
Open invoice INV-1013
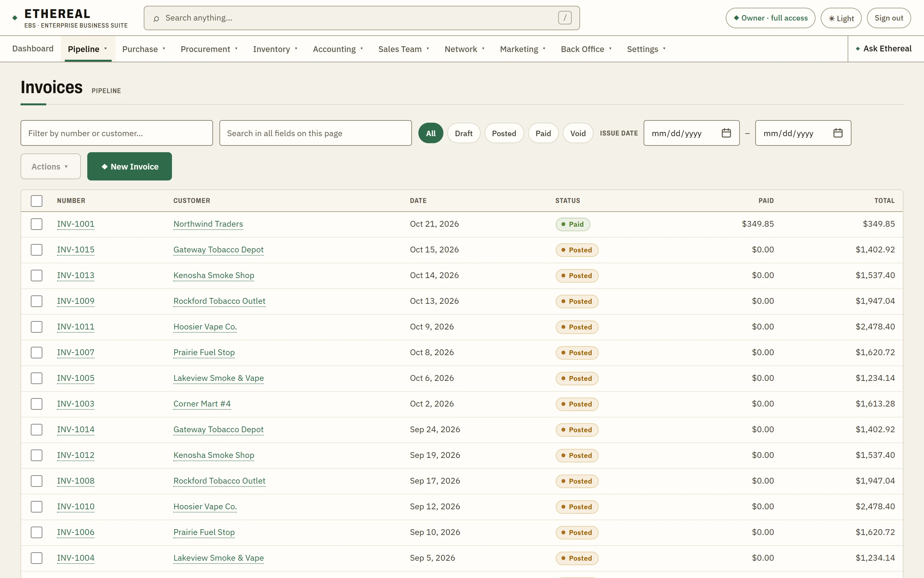point(76,275)
